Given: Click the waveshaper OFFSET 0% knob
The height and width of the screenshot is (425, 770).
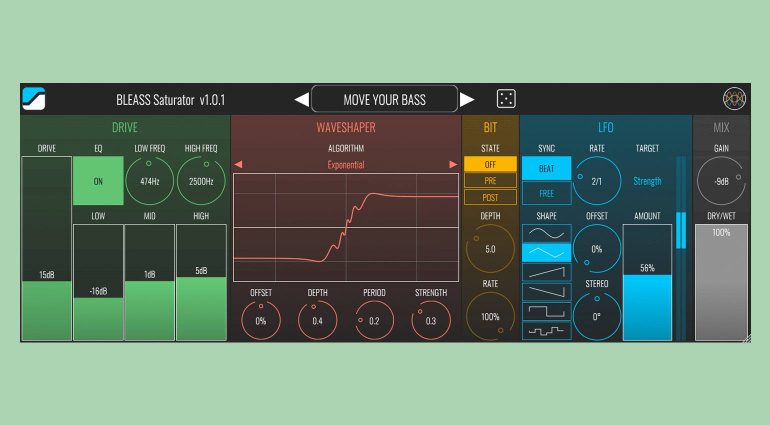Looking at the screenshot, I should [261, 321].
